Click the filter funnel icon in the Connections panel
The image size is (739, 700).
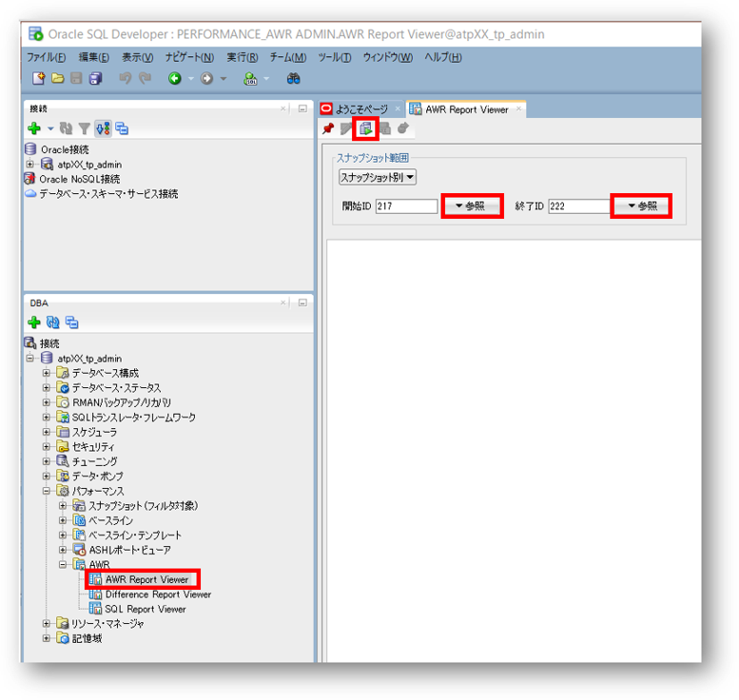pos(84,129)
